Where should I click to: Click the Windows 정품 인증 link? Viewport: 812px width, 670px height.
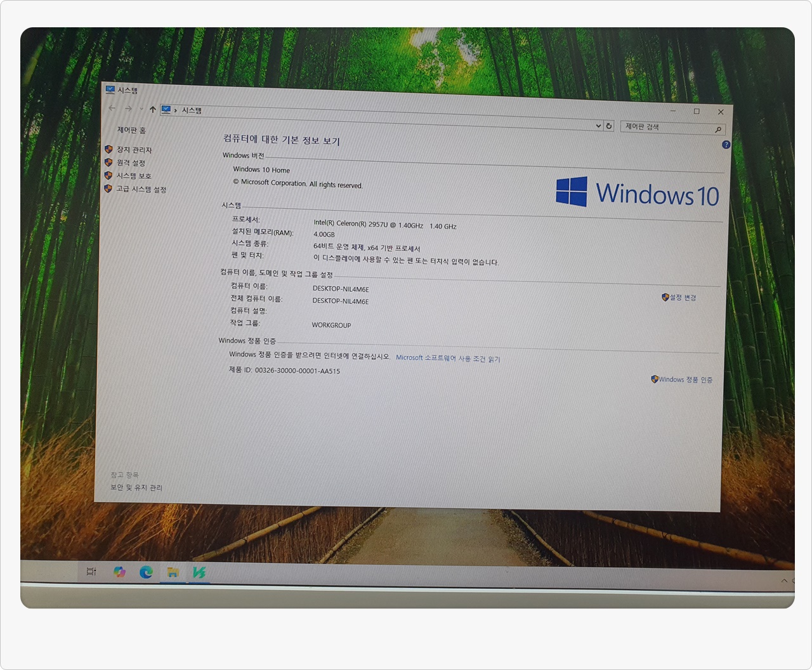(x=685, y=379)
